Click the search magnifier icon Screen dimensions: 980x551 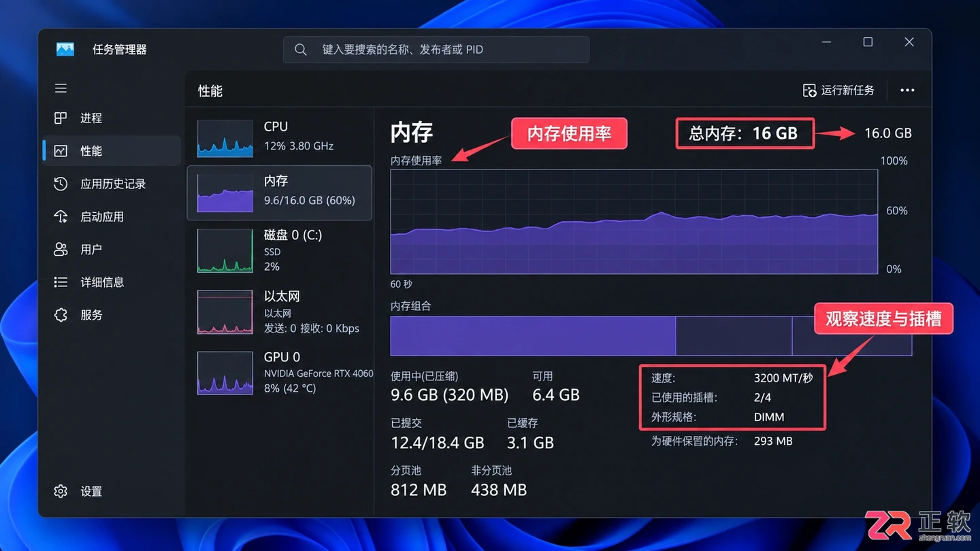300,50
